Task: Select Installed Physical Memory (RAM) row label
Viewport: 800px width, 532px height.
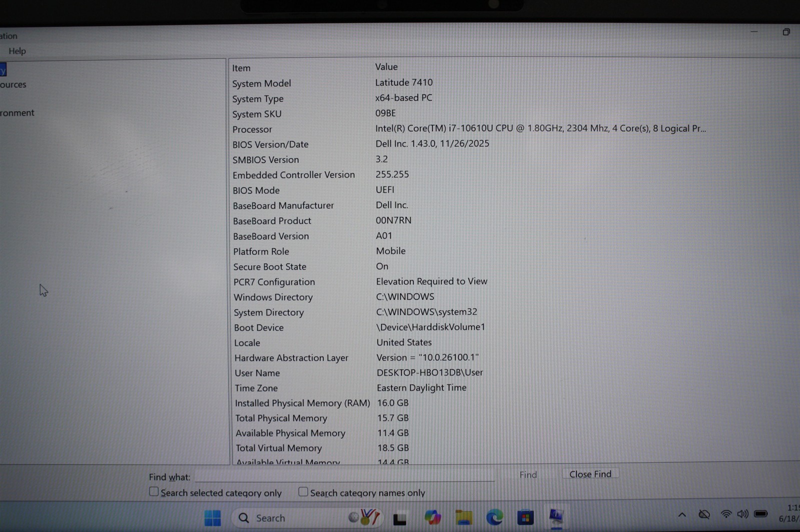Action: [303, 403]
